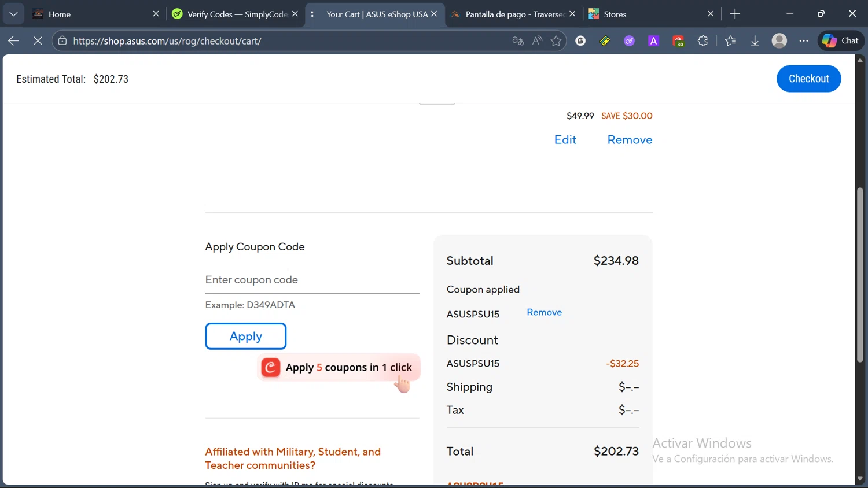Viewport: 868px width, 488px height.
Task: Minimize the browser window
Action: (789, 14)
